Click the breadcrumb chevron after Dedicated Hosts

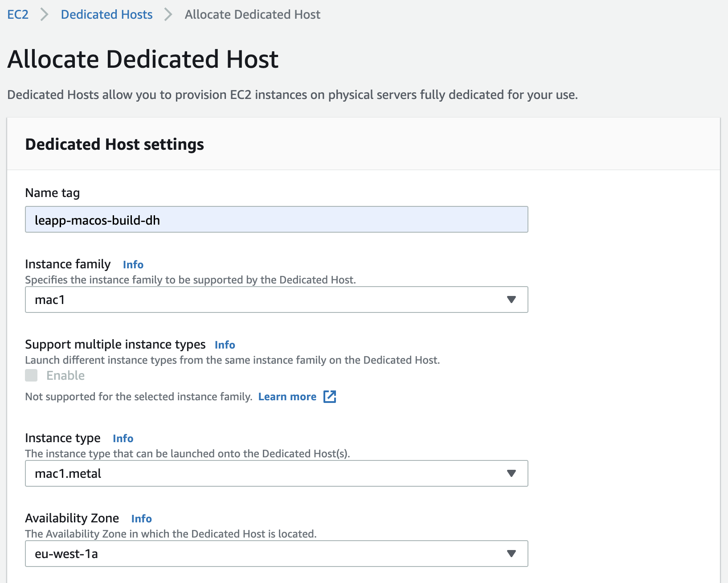(x=168, y=15)
